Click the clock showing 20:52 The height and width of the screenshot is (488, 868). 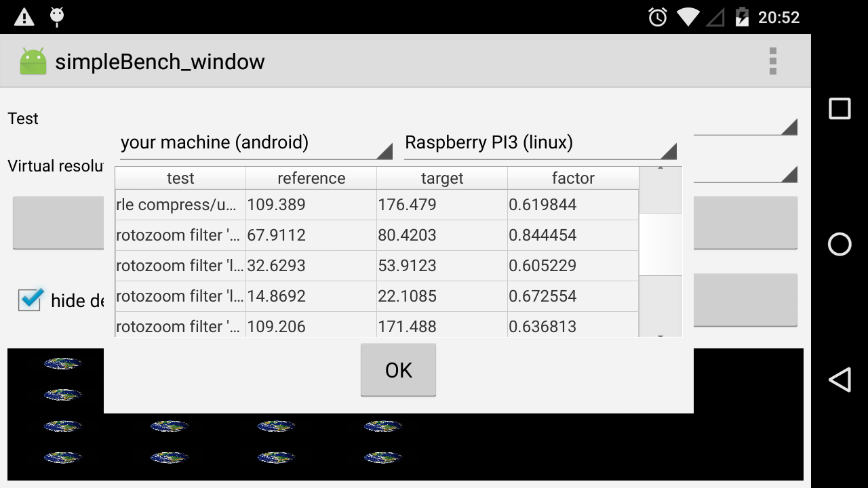click(x=778, y=18)
